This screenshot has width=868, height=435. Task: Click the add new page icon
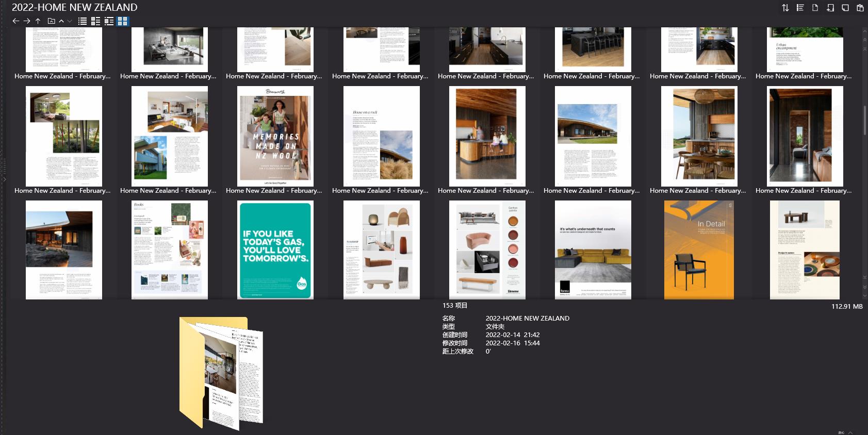pos(830,8)
